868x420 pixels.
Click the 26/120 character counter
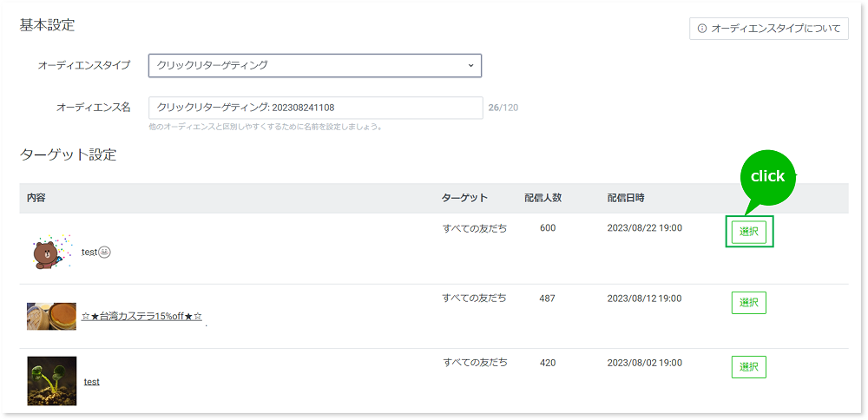click(x=503, y=108)
